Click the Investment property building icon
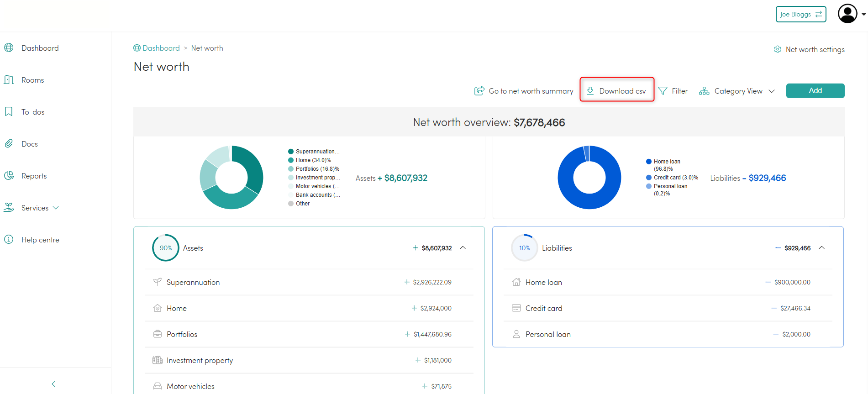The width and height of the screenshot is (868, 394). click(x=158, y=360)
